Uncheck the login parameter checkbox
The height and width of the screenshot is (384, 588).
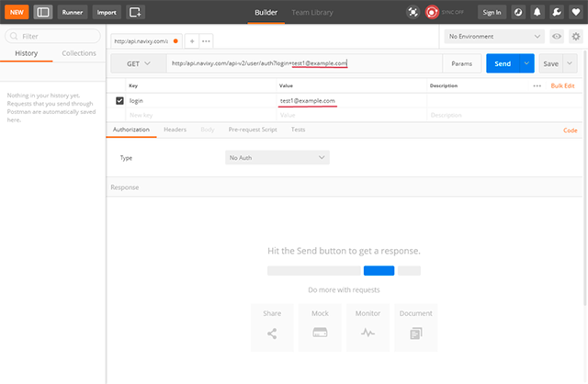119,100
